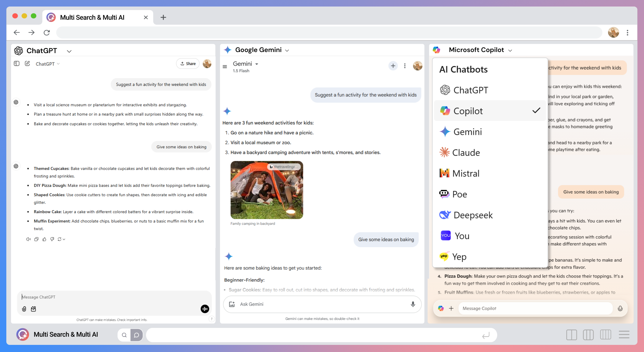
Task: Expand the ChatGPT panel selector dropdown
Action: pyautogui.click(x=69, y=51)
